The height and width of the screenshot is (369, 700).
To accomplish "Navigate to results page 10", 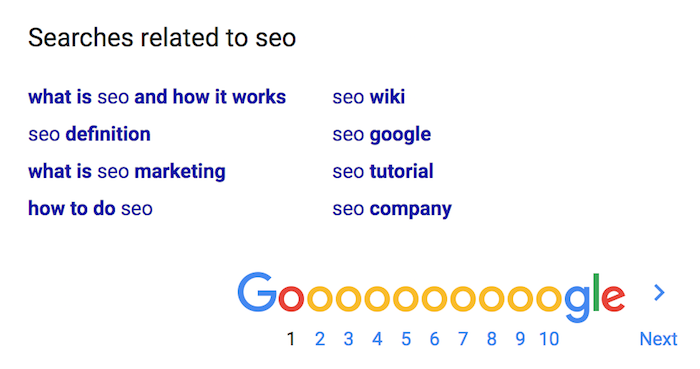I will point(549,339).
